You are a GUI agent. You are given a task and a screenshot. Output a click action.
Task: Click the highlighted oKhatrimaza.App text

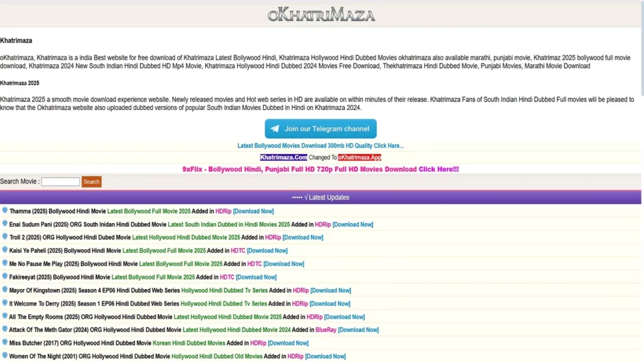tap(359, 158)
